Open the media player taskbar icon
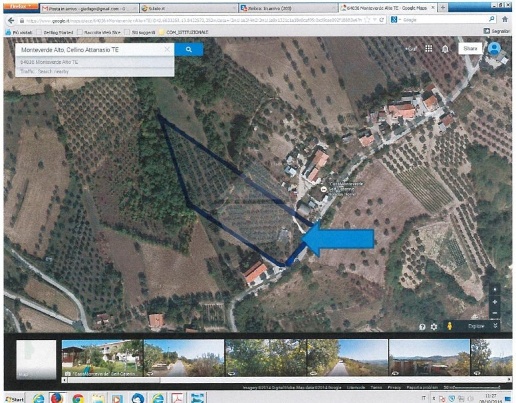The width and height of the screenshot is (516, 403). (117, 398)
